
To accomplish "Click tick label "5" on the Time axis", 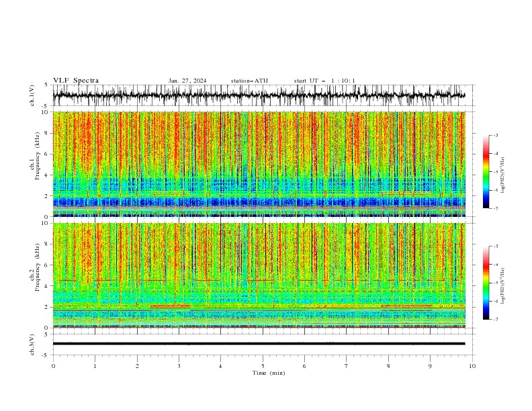I will pyautogui.click(x=263, y=366).
